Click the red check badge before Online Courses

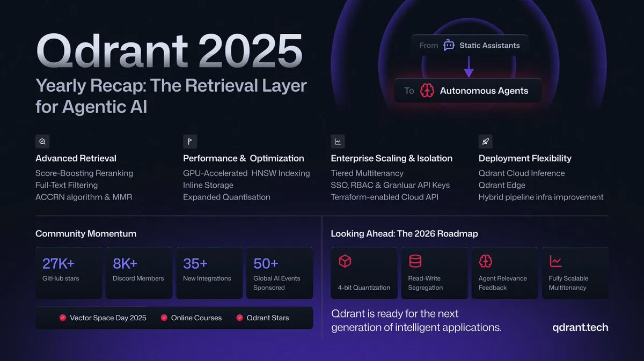tap(164, 318)
